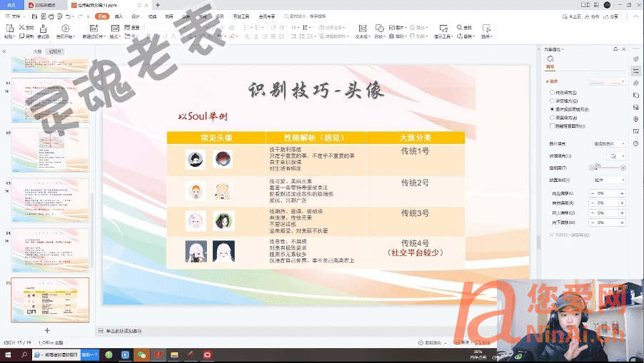
Task: Click the Picture insert icon
Action: [x=392, y=28]
